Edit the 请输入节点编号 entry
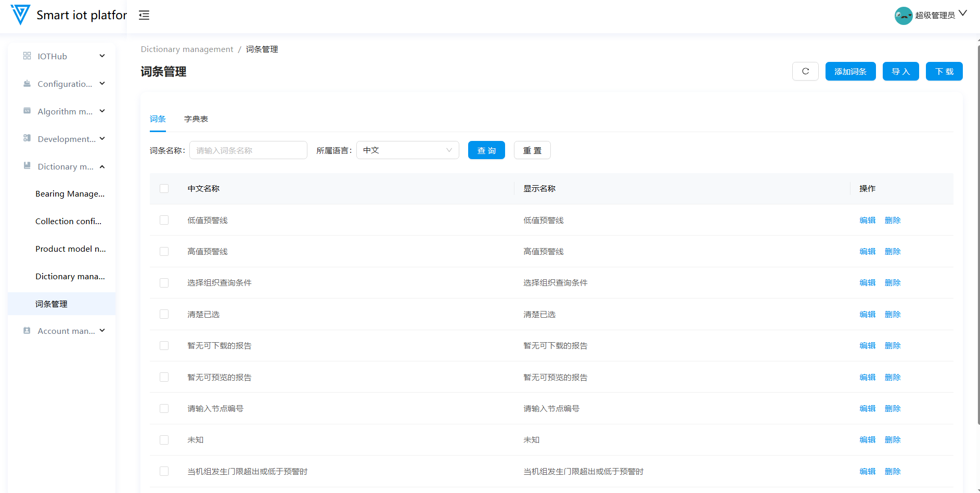Screen dimensions: 980x493 tap(867, 408)
